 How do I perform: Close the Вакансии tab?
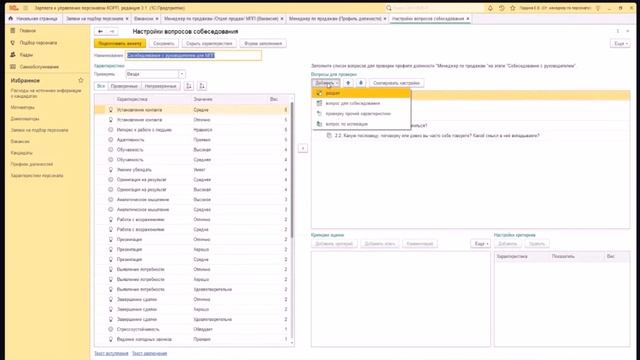[157, 19]
